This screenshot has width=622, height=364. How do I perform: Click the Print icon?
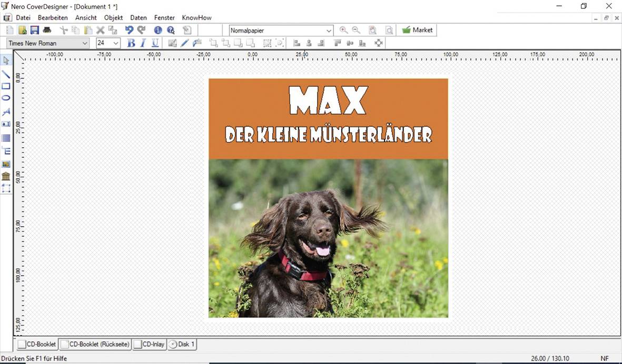47,30
